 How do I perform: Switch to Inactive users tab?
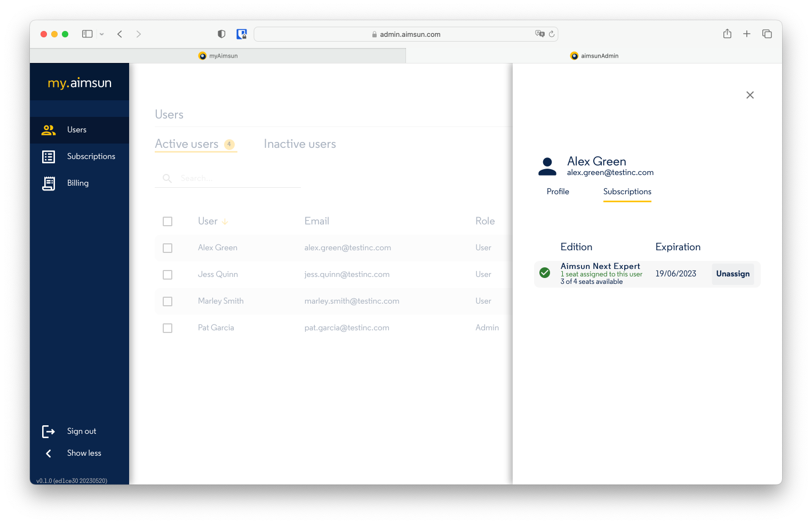pos(300,144)
